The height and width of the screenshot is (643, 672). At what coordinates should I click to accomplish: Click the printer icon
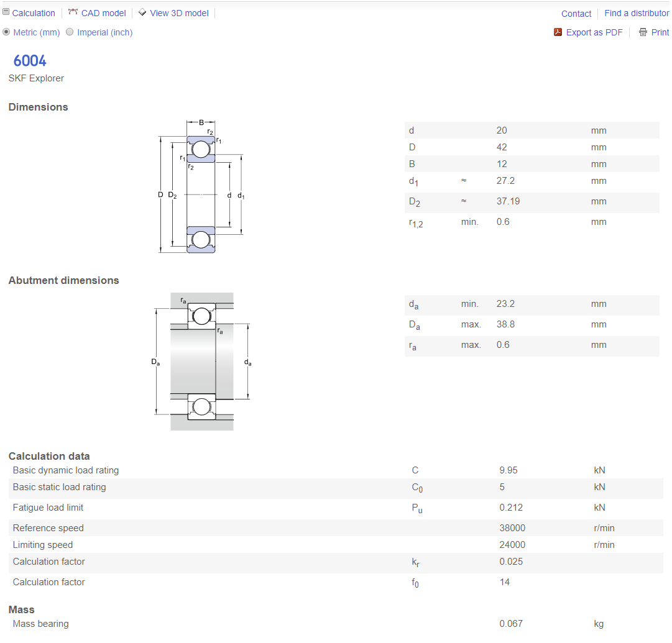click(x=643, y=32)
